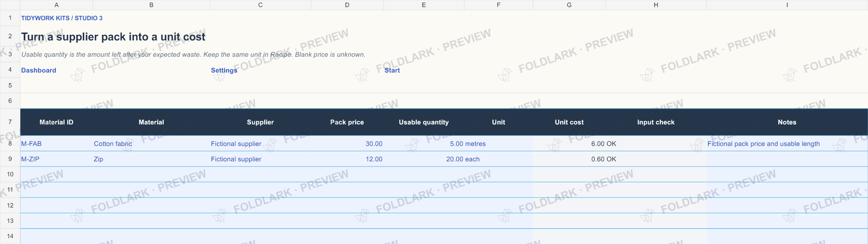
Task: Select row 9 header
Action: point(10,159)
